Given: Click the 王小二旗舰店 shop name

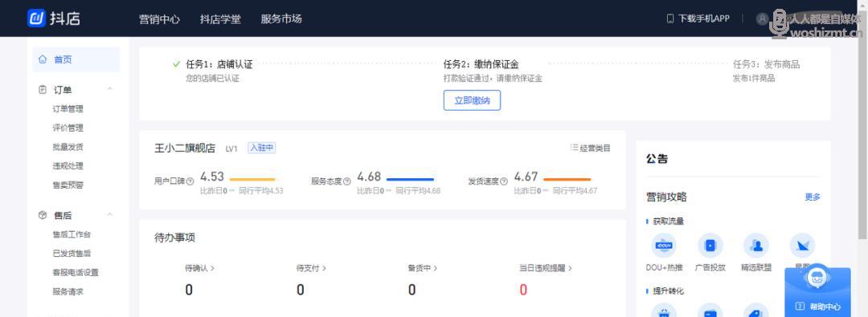Looking at the screenshot, I should pyautogui.click(x=185, y=148).
